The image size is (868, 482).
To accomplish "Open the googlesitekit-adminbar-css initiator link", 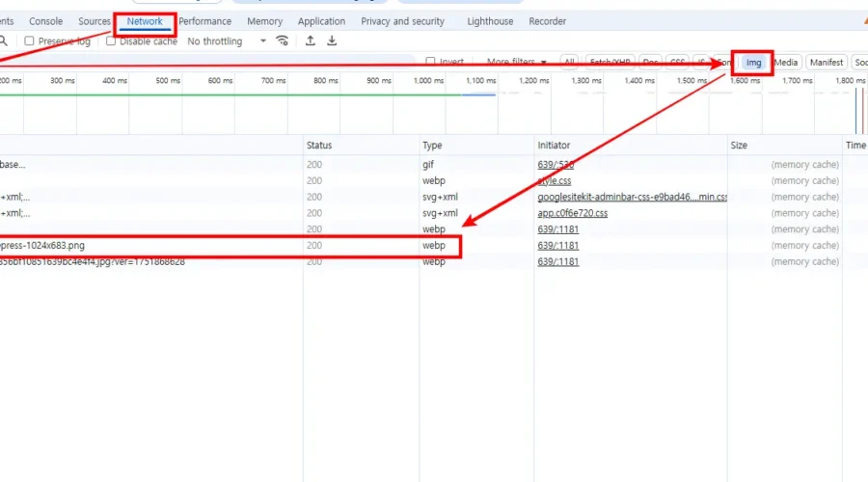I will tap(632, 197).
